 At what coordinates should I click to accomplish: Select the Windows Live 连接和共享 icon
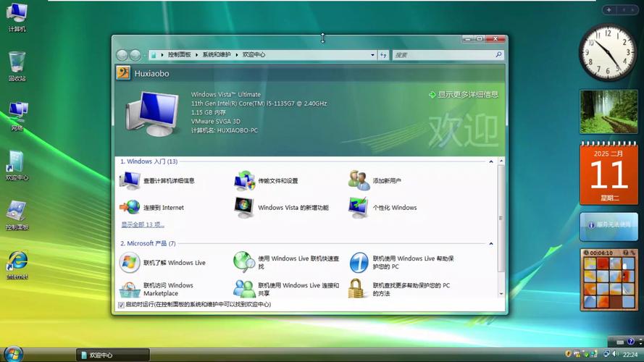pyautogui.click(x=244, y=289)
